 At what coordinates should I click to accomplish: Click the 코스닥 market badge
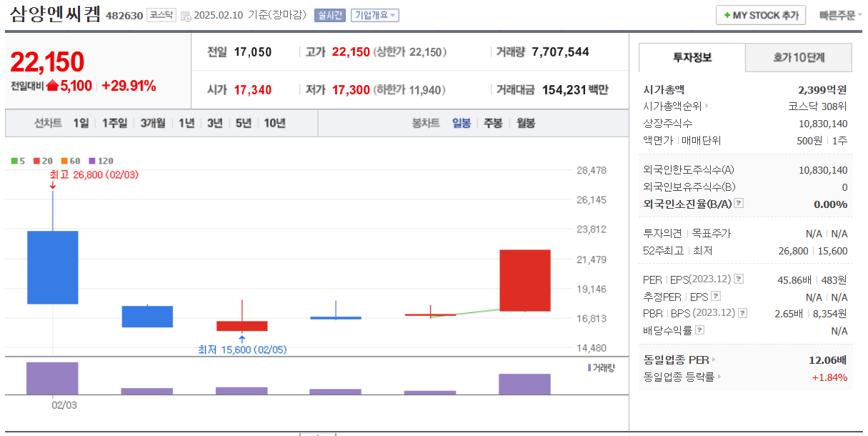pos(161,15)
